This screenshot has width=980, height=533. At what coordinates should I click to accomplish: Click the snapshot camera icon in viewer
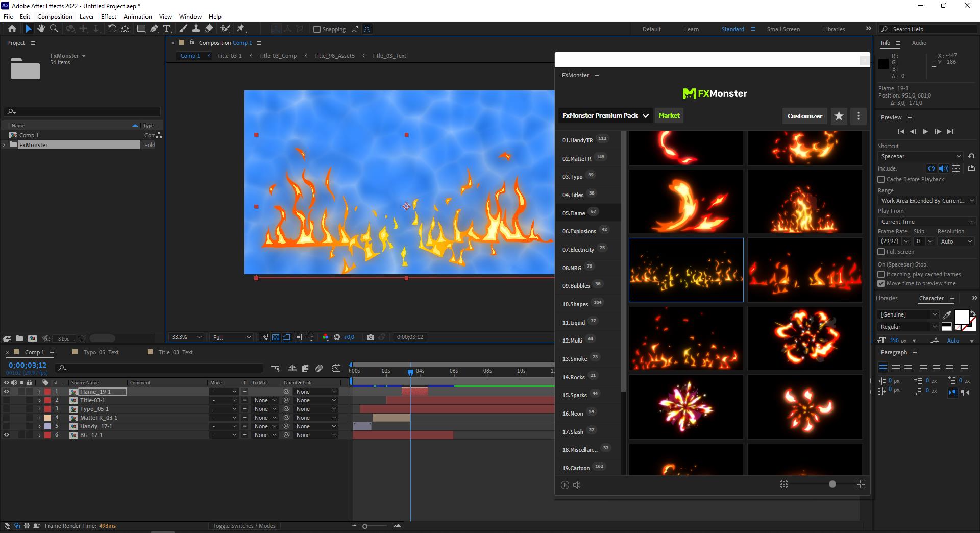pos(371,337)
